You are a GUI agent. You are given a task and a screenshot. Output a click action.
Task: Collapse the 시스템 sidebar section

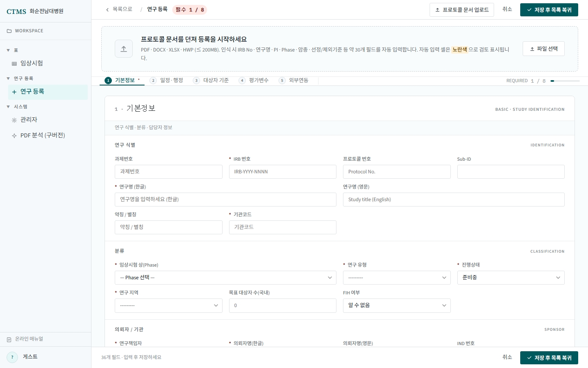pyautogui.click(x=8, y=107)
